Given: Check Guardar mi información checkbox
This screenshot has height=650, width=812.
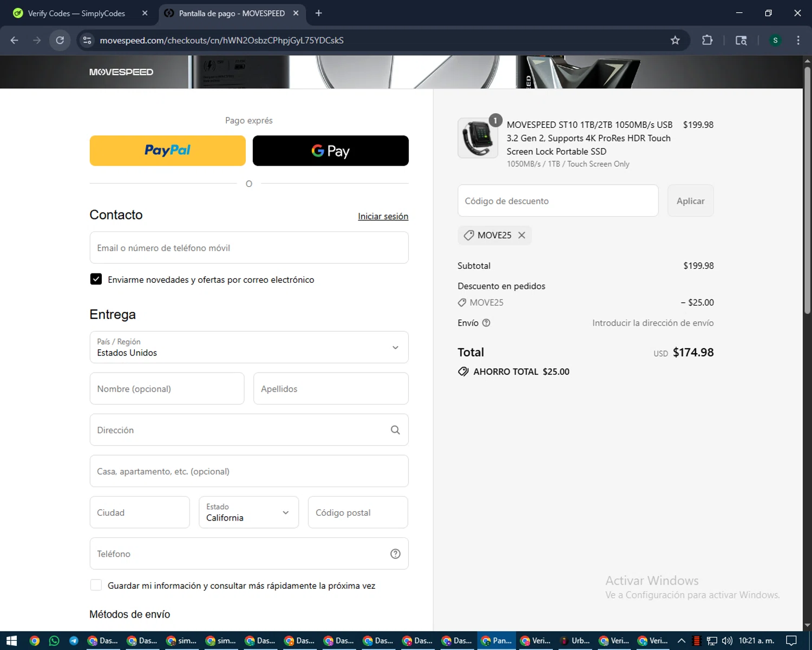Looking at the screenshot, I should tap(96, 585).
